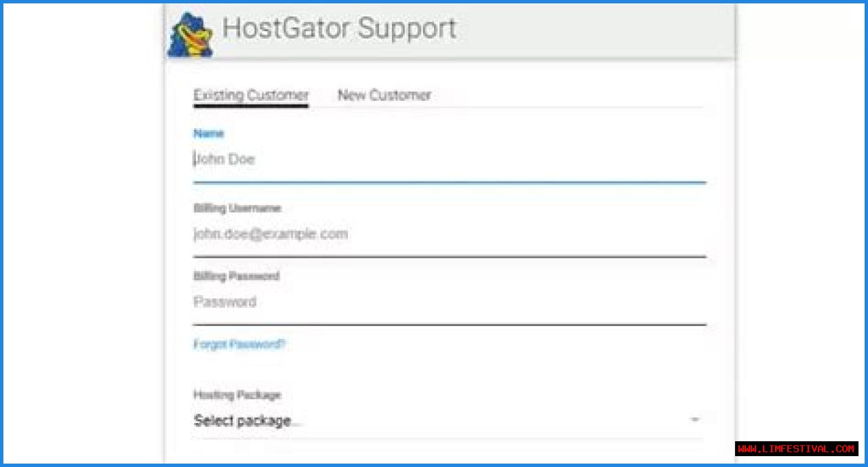Screen dimensions: 868x467
Task: Click the HostGator gator mascot logo
Action: coord(190,35)
